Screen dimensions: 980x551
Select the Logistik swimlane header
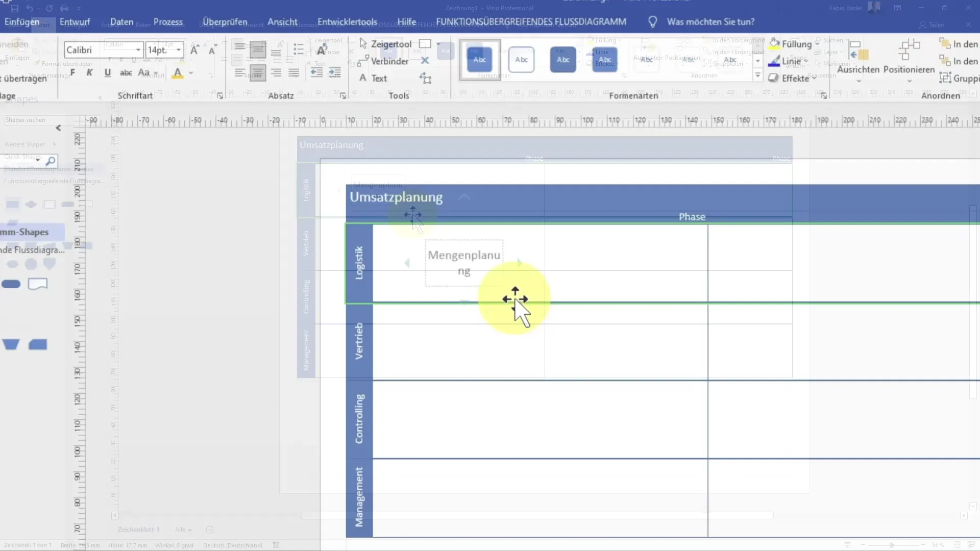point(359,263)
